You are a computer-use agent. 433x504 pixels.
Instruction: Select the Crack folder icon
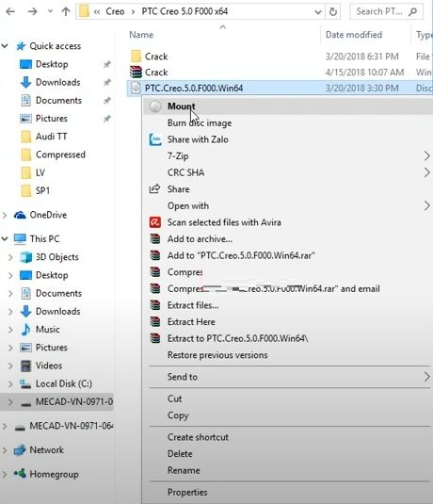136,57
